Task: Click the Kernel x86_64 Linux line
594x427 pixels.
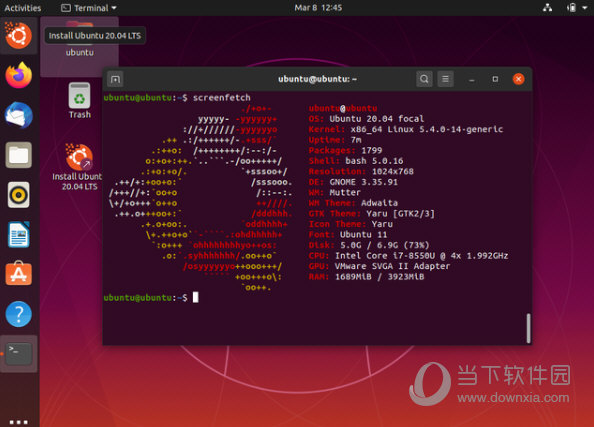Action: (x=406, y=129)
